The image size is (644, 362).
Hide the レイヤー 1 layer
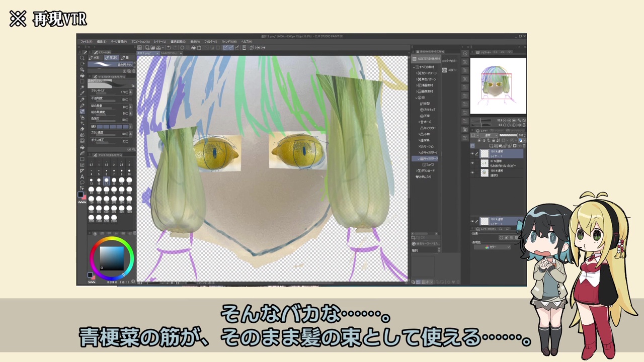(472, 154)
